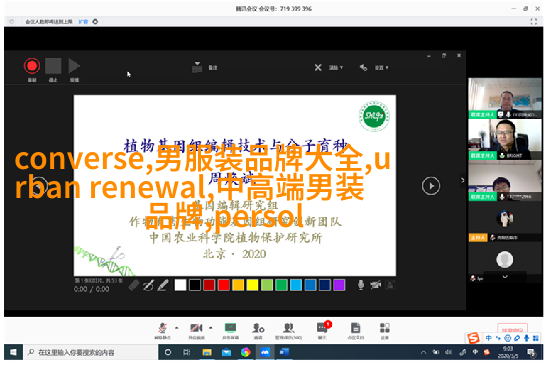Toggle the recording microphone icon beside swatches

click(361, 285)
